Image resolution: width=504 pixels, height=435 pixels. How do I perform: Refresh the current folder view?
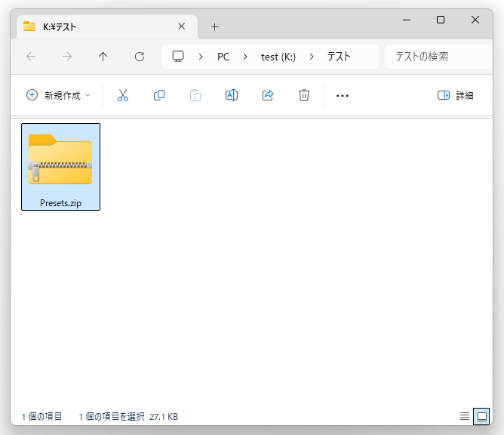[x=139, y=57]
